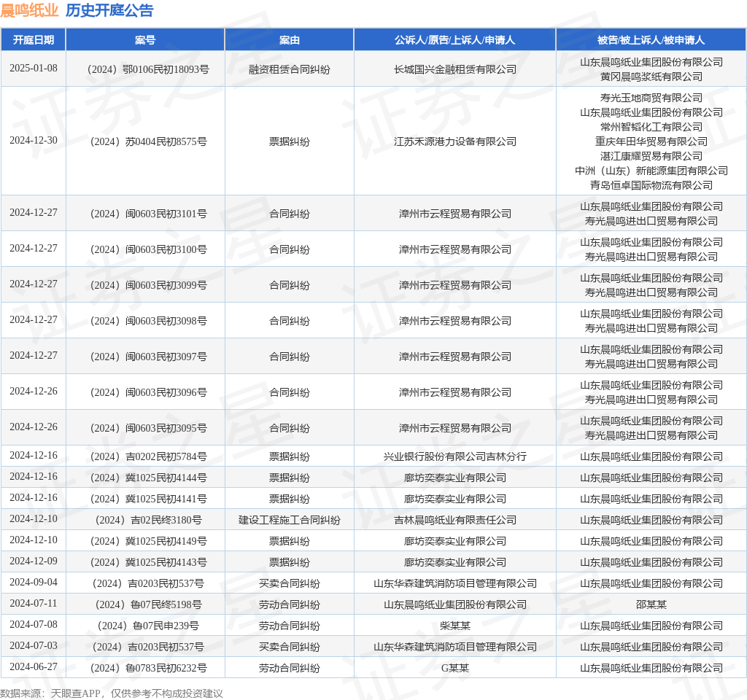Viewport: 747px width, 700px height.
Task: Click 劳动合同纠纷 in the 2024-06-27 row
Action: coord(289,668)
